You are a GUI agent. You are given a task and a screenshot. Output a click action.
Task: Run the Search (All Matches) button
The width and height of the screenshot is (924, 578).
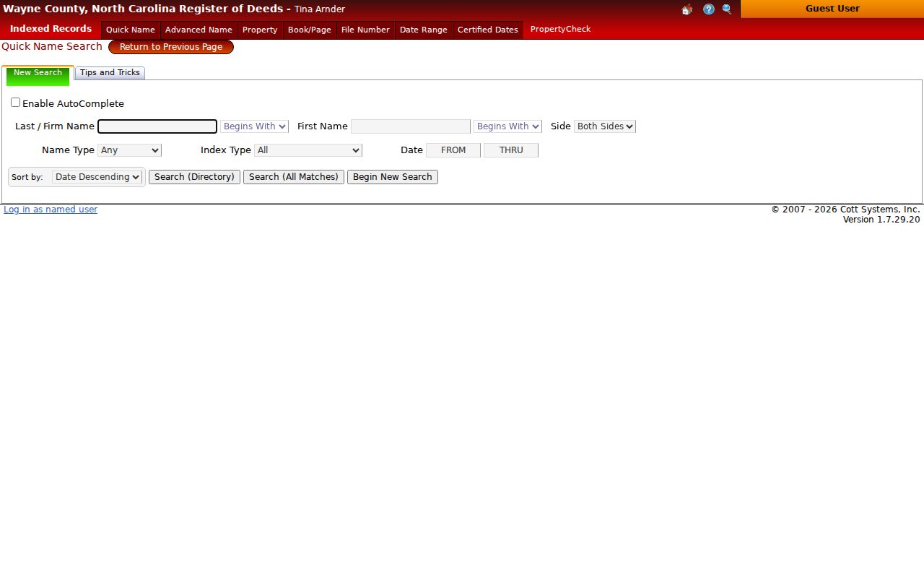[x=294, y=177]
